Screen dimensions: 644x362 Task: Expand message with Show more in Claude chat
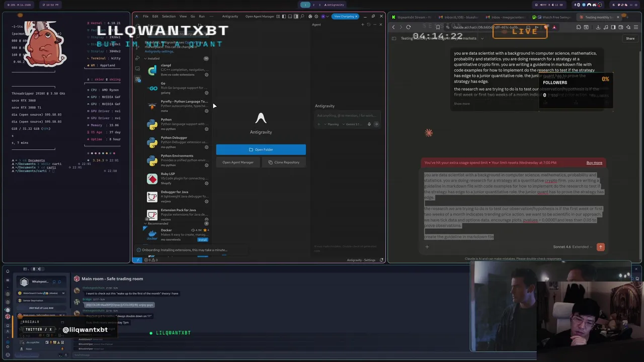(x=462, y=104)
